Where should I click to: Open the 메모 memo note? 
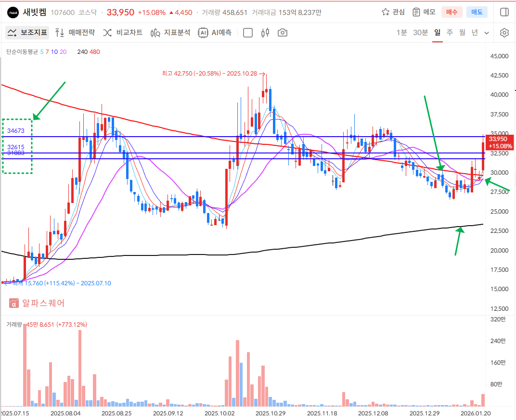tap(424, 12)
